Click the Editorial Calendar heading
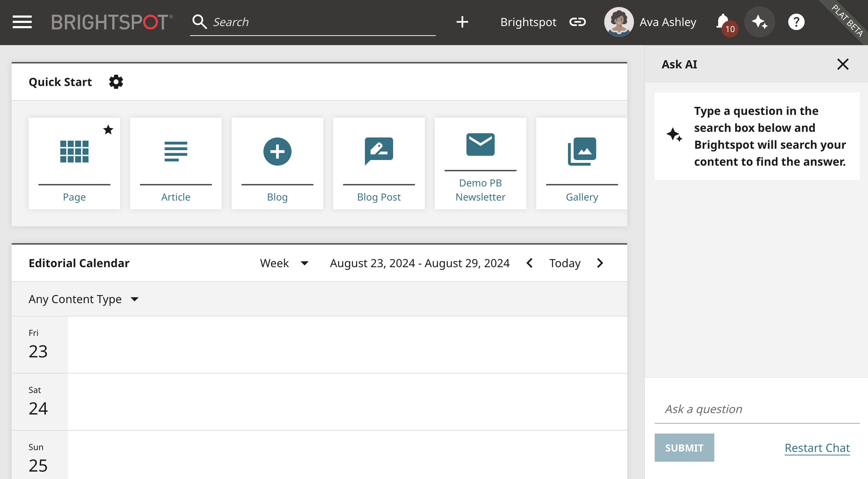This screenshot has width=868, height=479. (x=79, y=263)
